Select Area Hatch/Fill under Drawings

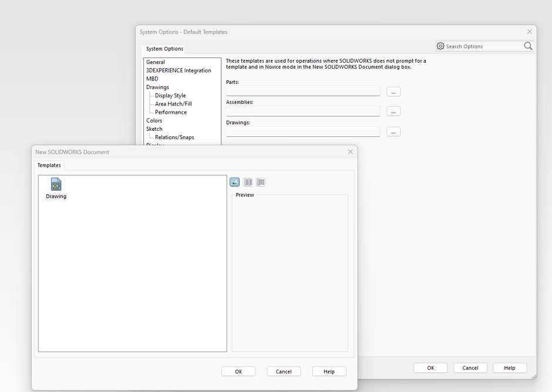(x=173, y=104)
